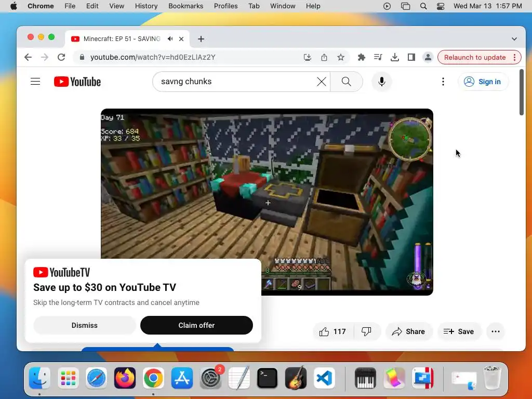Click the YouTube logo to go home
The image size is (532, 399).
click(x=77, y=82)
